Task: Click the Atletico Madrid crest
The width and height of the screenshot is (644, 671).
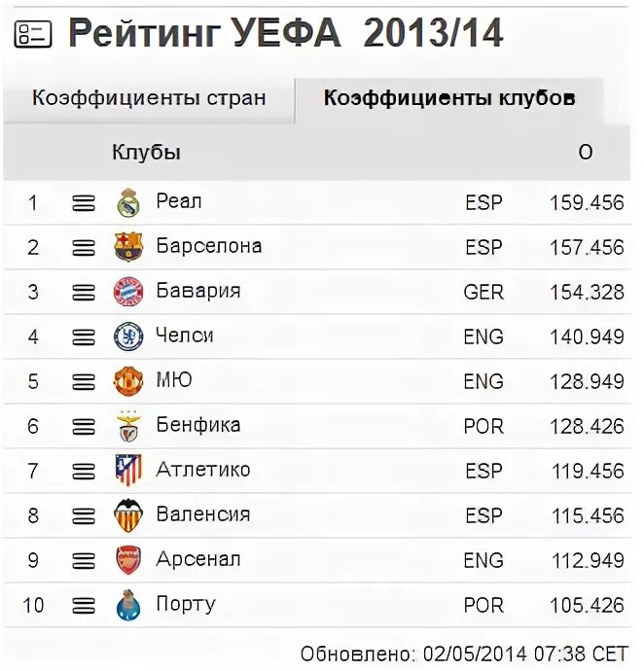Action: (128, 471)
